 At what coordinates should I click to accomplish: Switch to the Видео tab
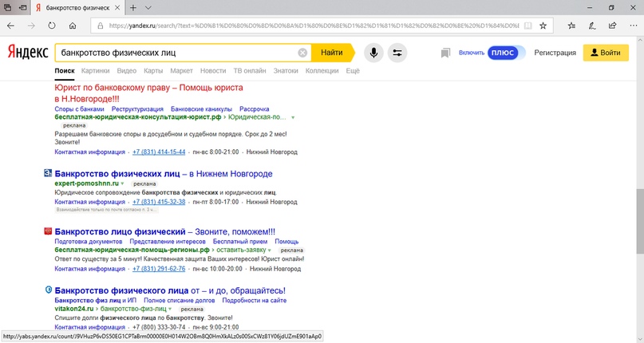(x=127, y=71)
